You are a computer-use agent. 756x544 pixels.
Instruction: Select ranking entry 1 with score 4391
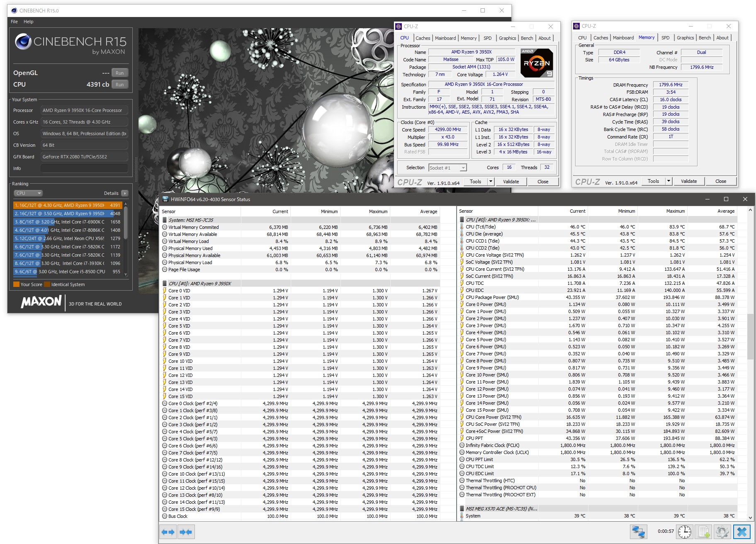68,205
